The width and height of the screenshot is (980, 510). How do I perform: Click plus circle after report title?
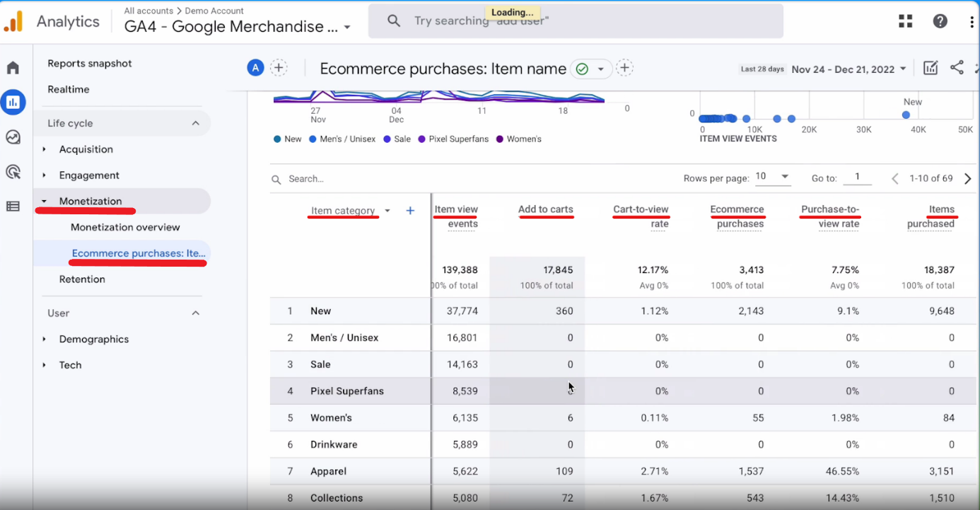click(624, 68)
